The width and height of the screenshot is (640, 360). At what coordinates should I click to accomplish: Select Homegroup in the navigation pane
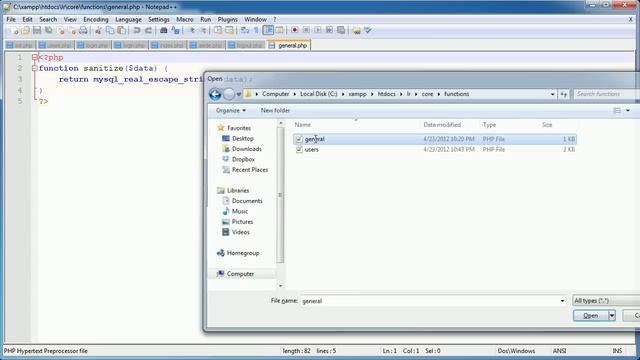(x=238, y=253)
